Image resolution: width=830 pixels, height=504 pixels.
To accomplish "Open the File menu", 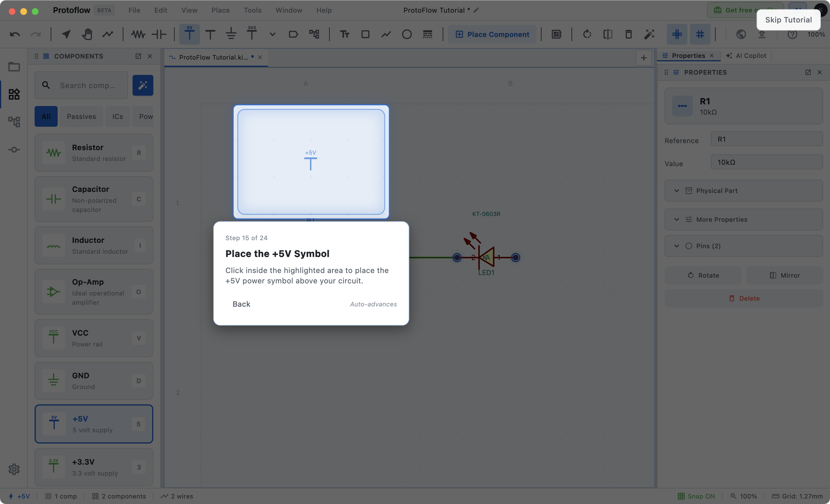I will 134,10.
